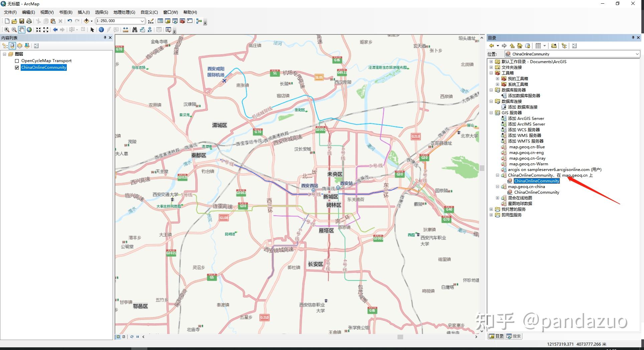
Task: Open the Find tool (binoculars icon)
Action: (135, 30)
